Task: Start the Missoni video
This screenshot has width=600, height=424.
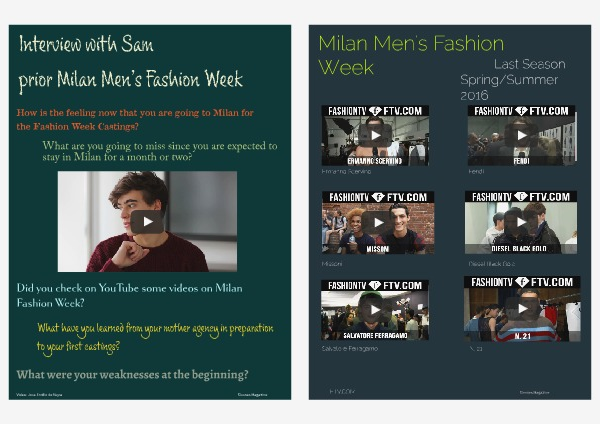Action: click(375, 222)
